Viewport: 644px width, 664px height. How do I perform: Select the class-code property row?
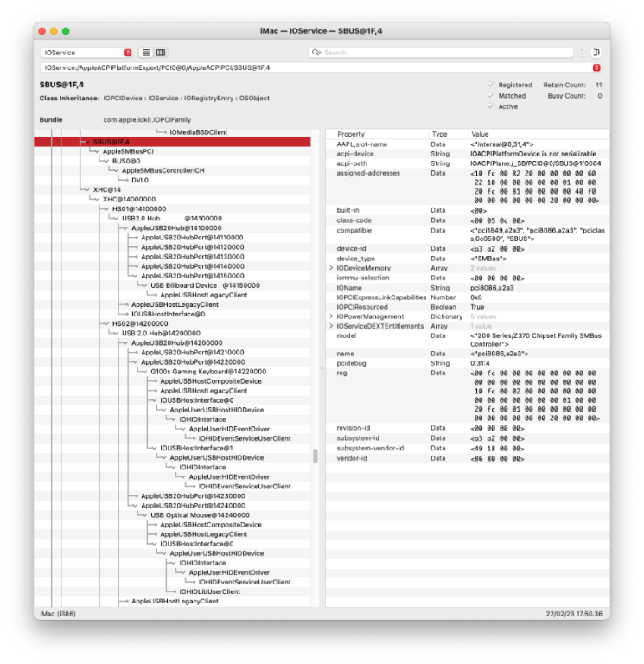click(468, 220)
